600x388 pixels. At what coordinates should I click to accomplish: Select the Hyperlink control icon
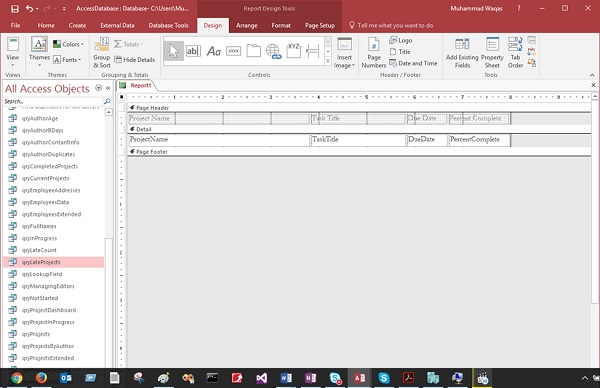tap(273, 51)
